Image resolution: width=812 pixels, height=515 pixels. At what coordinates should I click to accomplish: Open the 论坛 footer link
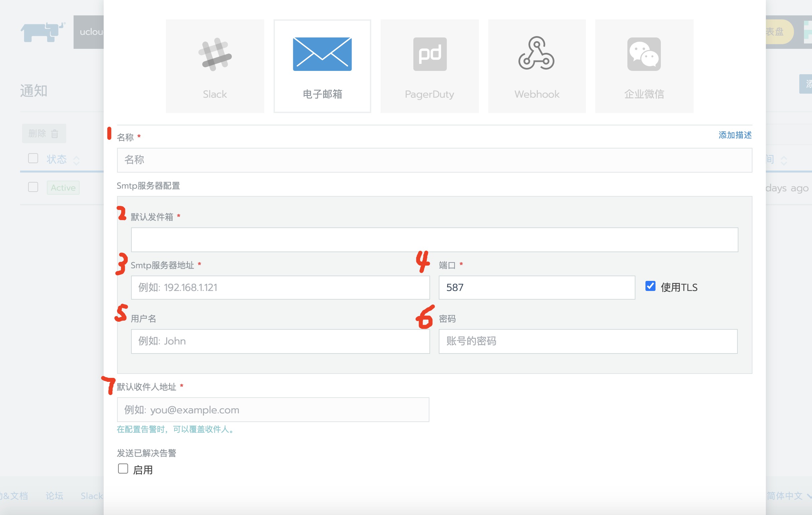(54, 496)
